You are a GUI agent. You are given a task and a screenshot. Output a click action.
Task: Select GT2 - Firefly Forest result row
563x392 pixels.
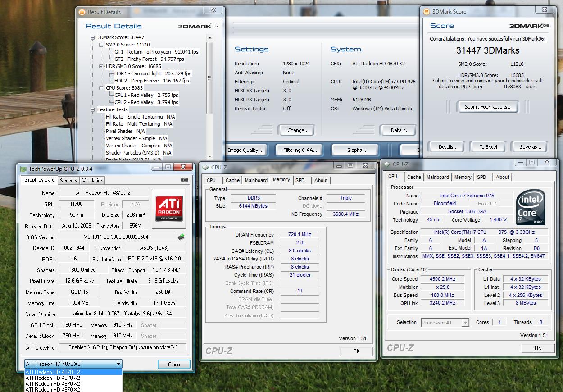[x=149, y=59]
